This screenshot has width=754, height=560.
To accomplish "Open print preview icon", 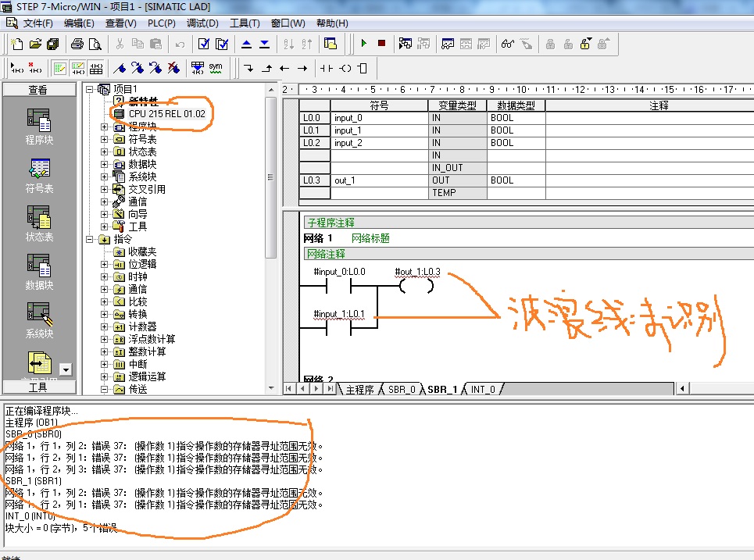I will point(95,45).
